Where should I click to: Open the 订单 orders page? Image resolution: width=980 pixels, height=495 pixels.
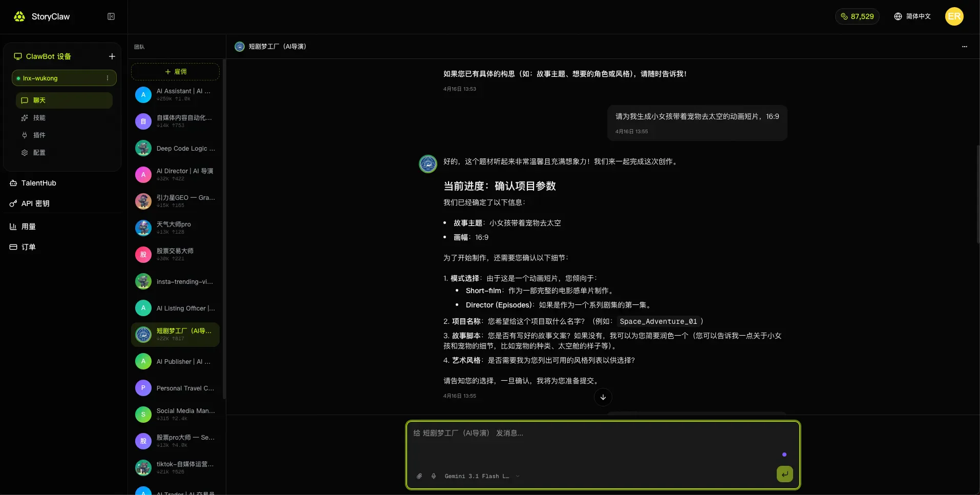(23, 247)
